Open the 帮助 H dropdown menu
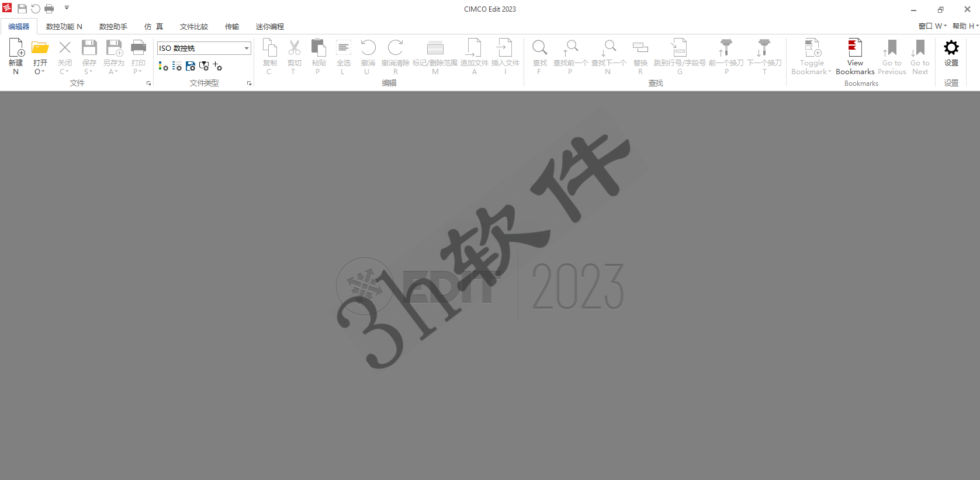 tap(965, 26)
